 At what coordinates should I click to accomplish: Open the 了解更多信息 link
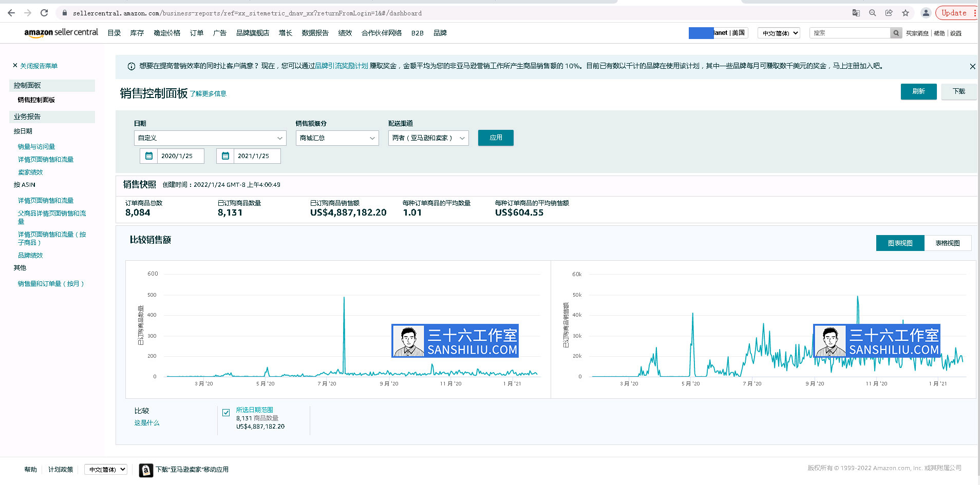pyautogui.click(x=208, y=94)
